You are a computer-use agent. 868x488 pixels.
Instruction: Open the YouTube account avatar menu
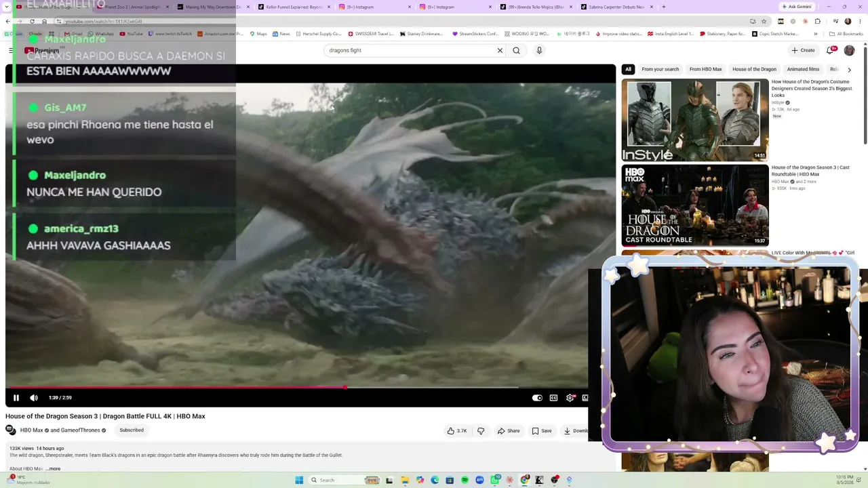849,50
